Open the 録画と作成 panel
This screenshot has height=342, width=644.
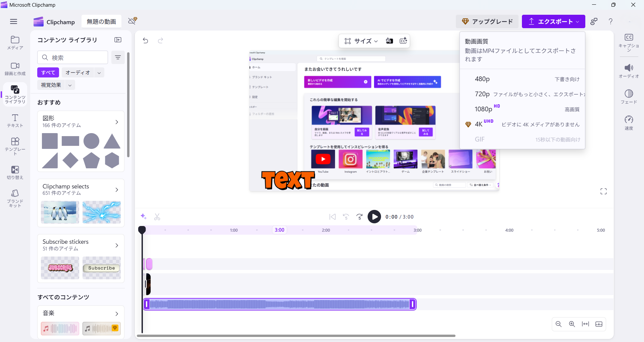(15, 69)
